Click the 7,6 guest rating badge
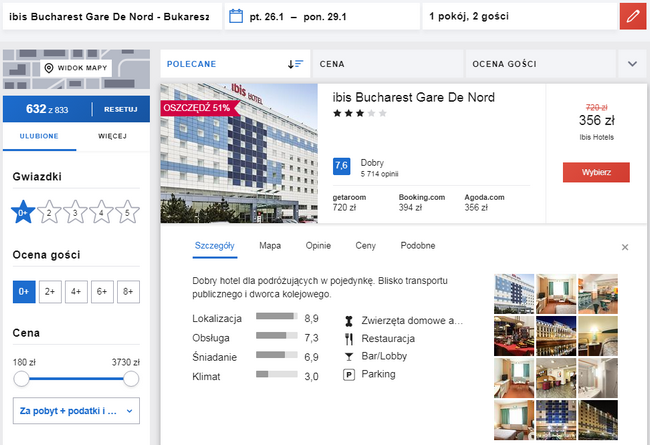Viewport: 650px width, 445px height. click(x=342, y=166)
